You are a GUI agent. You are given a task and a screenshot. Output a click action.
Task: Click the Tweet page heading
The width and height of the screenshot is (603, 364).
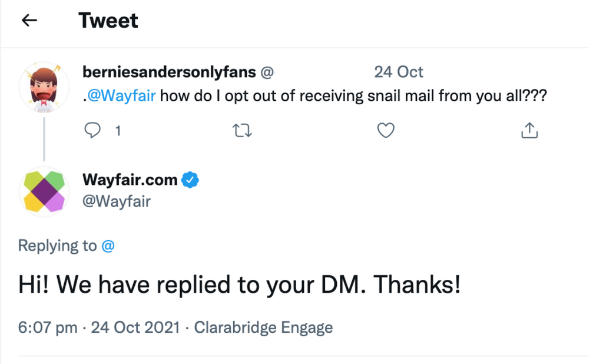pyautogui.click(x=108, y=21)
